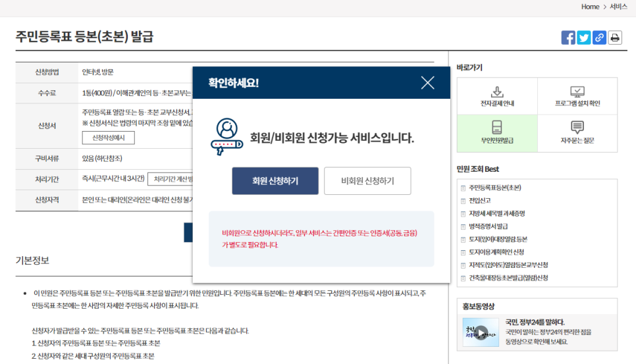
Task: Open 전입신고 in Best list
Action: 479,201
